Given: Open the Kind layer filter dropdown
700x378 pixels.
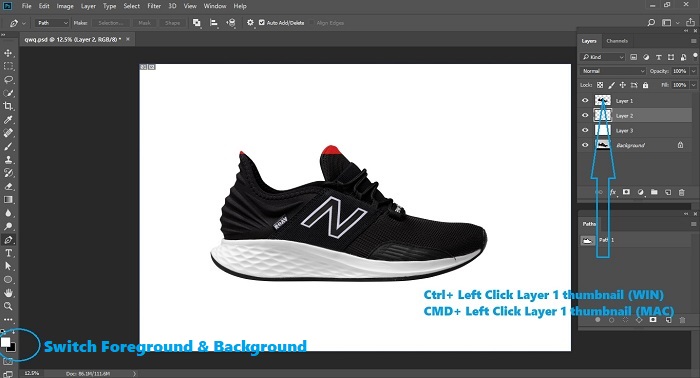Looking at the screenshot, I should (603, 57).
